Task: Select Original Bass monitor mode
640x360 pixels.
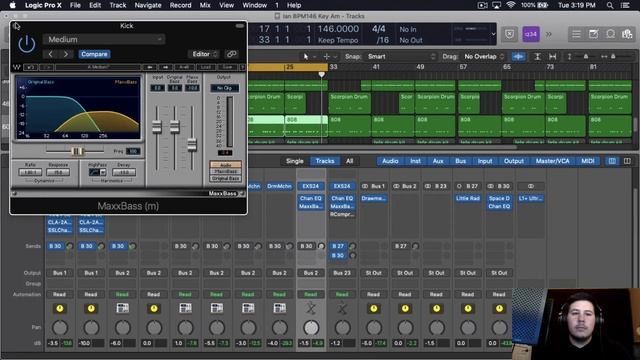Action: pos(226,178)
